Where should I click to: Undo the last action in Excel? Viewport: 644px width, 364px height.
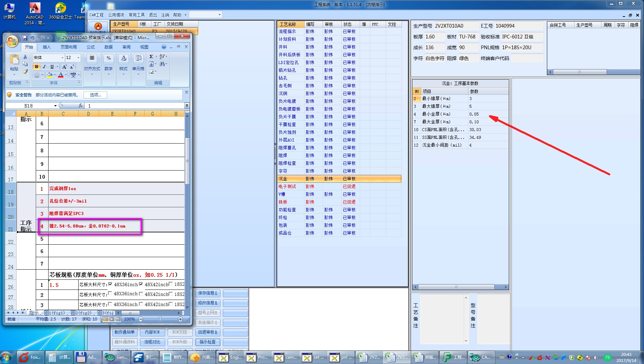pos(32,38)
